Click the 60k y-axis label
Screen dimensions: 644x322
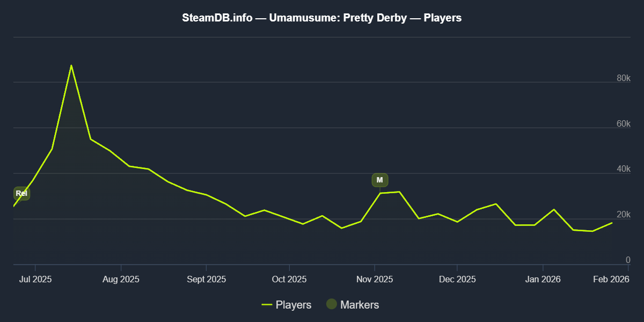click(x=623, y=124)
